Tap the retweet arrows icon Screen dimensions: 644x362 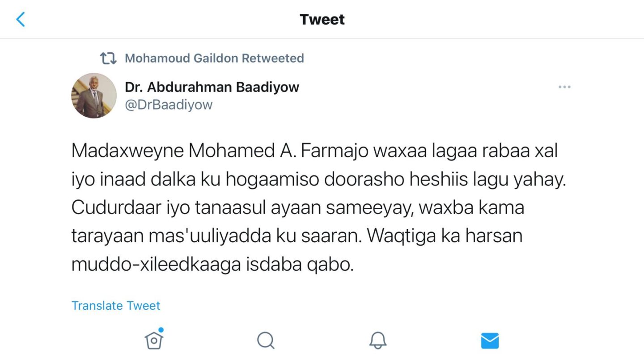click(108, 58)
